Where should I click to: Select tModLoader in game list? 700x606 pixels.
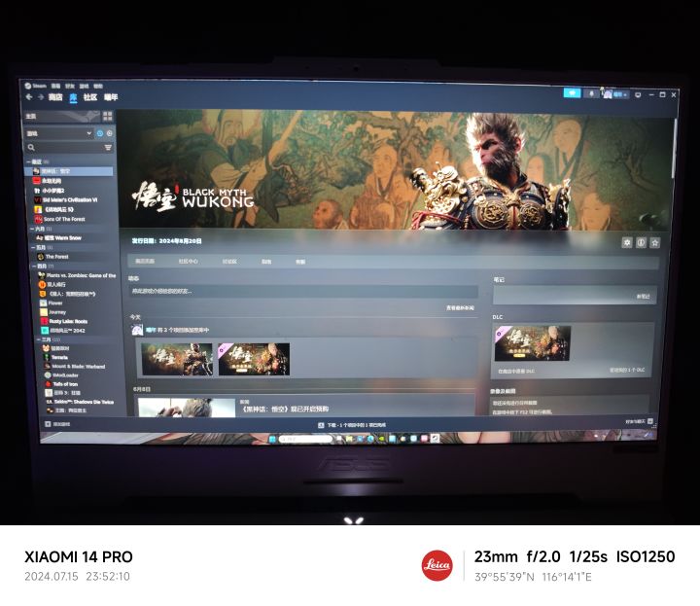(61, 375)
